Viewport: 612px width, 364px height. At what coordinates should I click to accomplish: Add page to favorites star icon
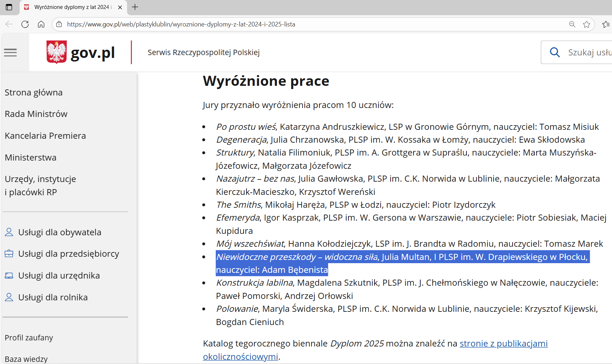click(586, 24)
